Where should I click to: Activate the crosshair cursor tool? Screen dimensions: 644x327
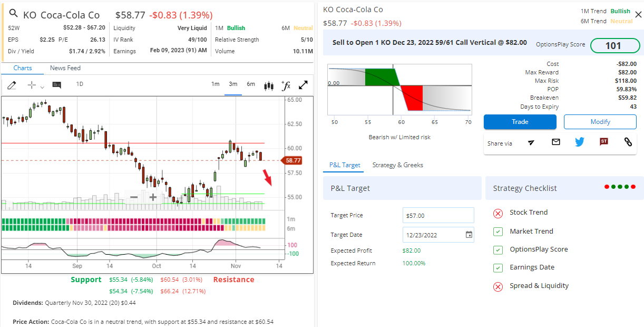coord(32,85)
